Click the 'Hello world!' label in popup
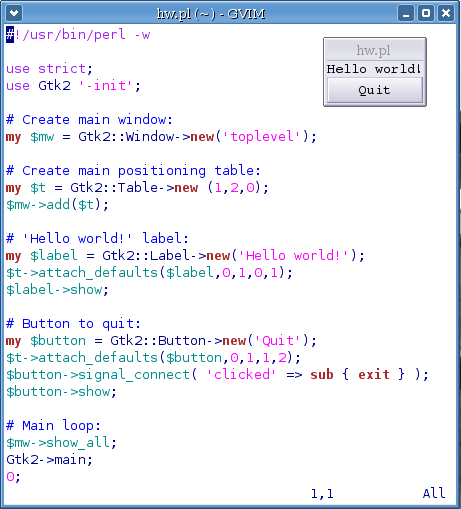This screenshot has width=461, height=509. (x=374, y=69)
